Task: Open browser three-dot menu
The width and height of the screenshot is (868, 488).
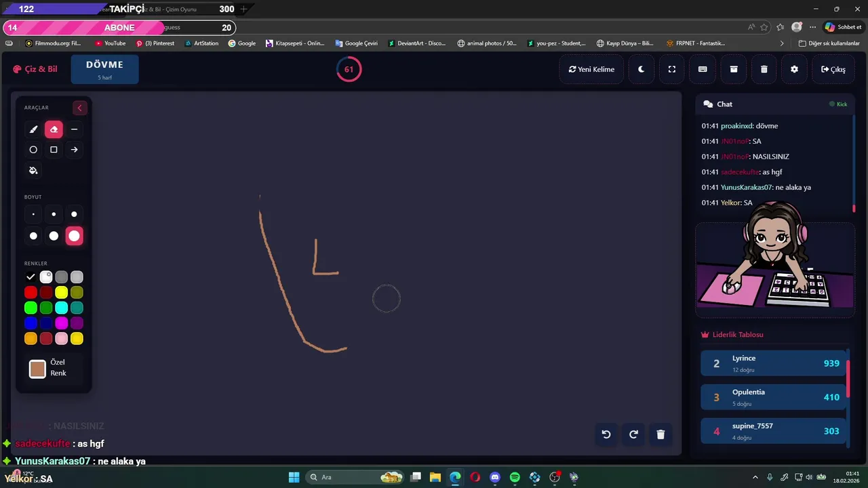Action: click(x=811, y=27)
